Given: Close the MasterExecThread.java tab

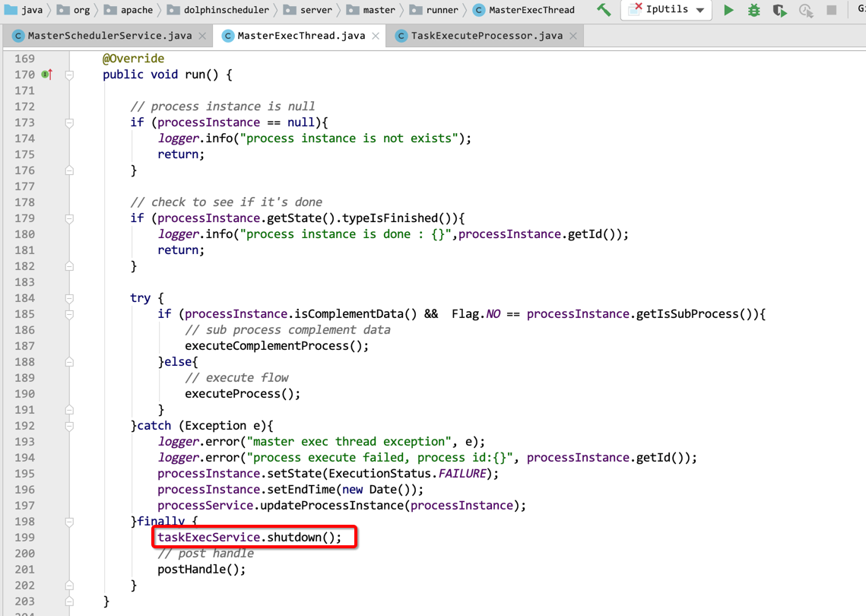Looking at the screenshot, I should (x=376, y=36).
